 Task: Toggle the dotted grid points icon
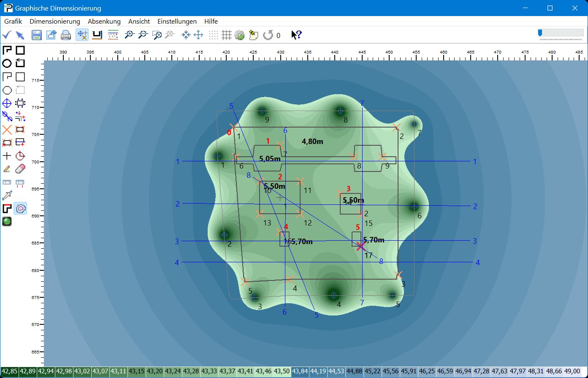click(214, 35)
